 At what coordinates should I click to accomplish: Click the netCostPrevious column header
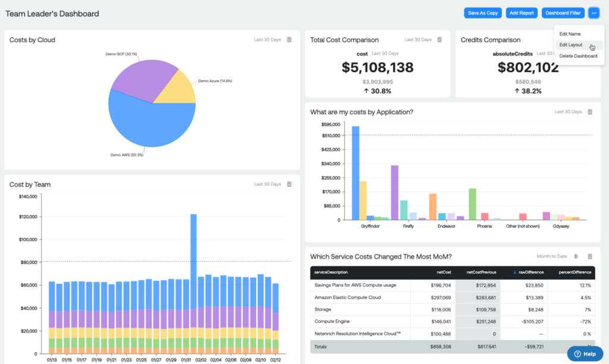(x=481, y=272)
